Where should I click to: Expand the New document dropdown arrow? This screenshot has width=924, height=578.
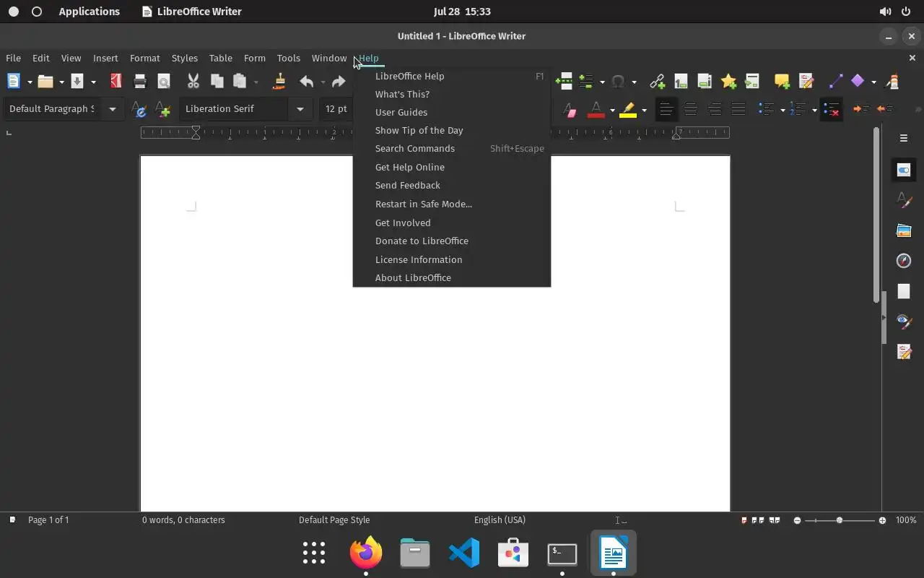coord(30,82)
